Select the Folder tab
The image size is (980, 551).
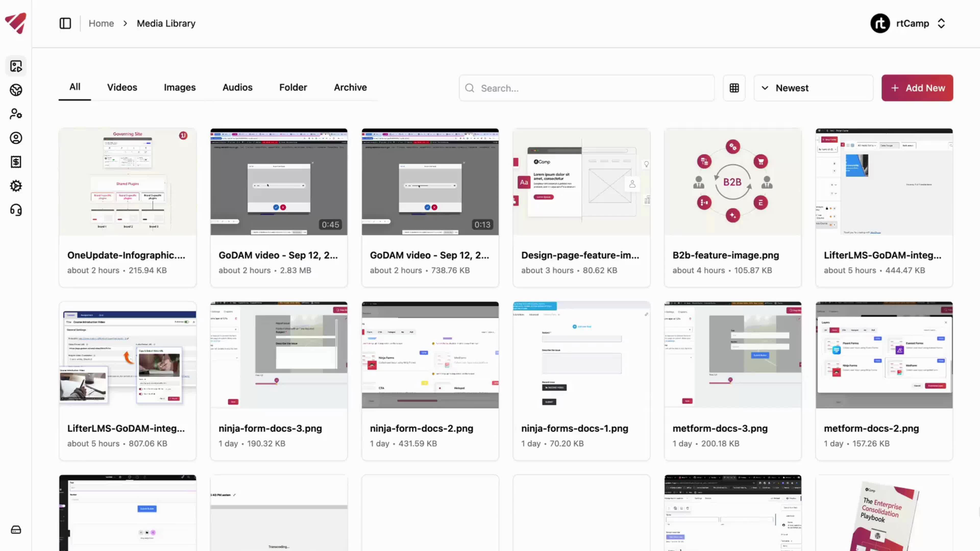coord(293,87)
